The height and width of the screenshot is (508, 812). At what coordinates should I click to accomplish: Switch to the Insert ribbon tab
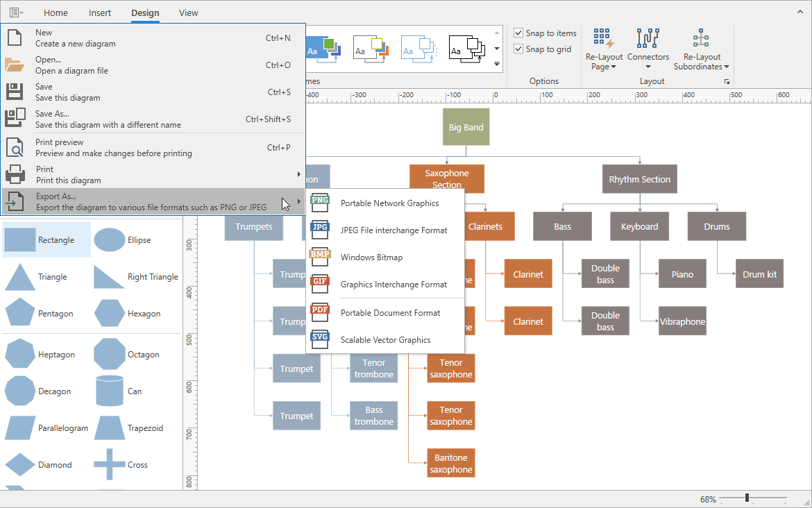pos(99,12)
